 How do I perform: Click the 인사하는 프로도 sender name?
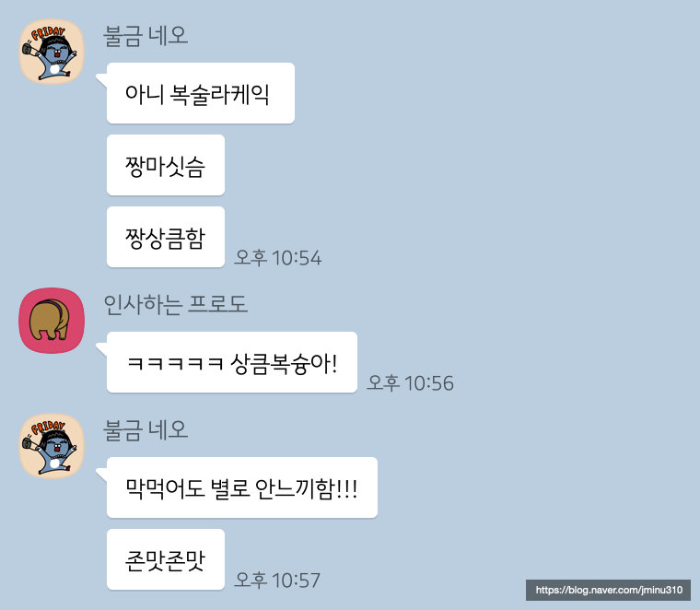175,305
